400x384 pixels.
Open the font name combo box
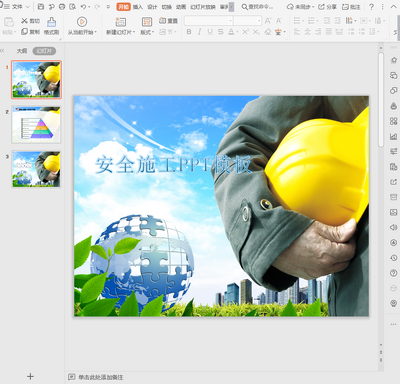209,21
